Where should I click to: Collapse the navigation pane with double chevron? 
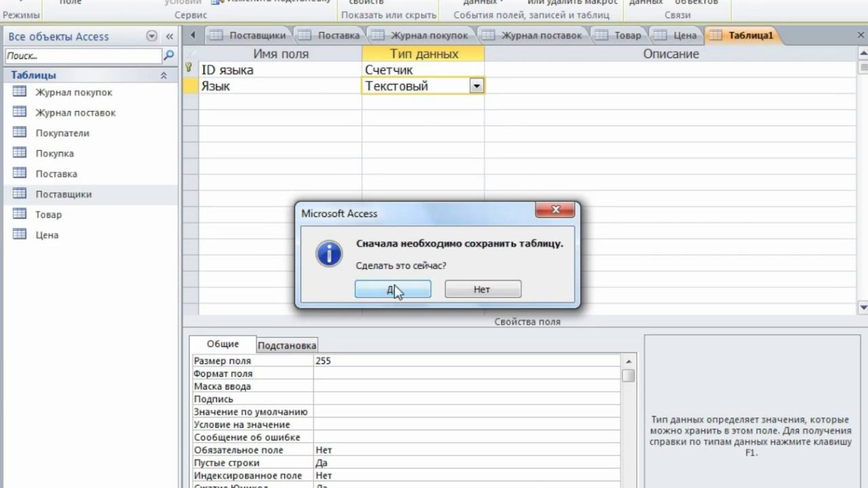tap(170, 37)
